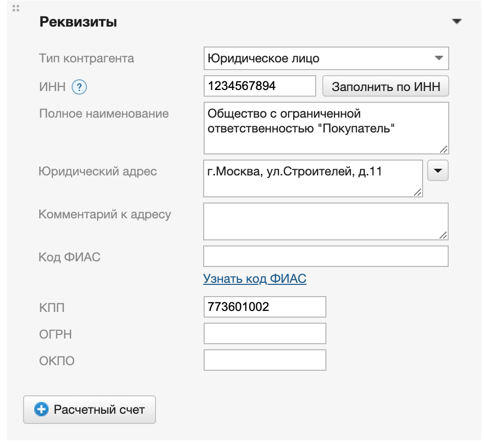
Task: Click the drag handle next to Реквизиты
Action: [16, 9]
